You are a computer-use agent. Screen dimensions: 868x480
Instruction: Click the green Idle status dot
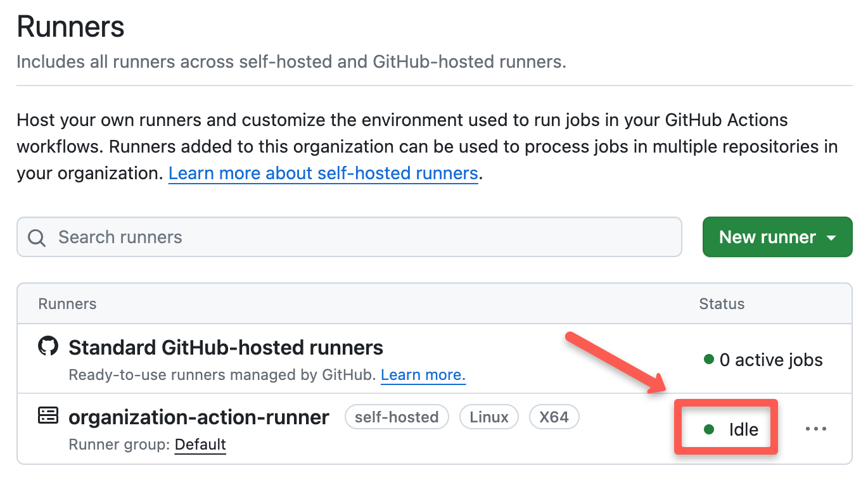(x=708, y=429)
